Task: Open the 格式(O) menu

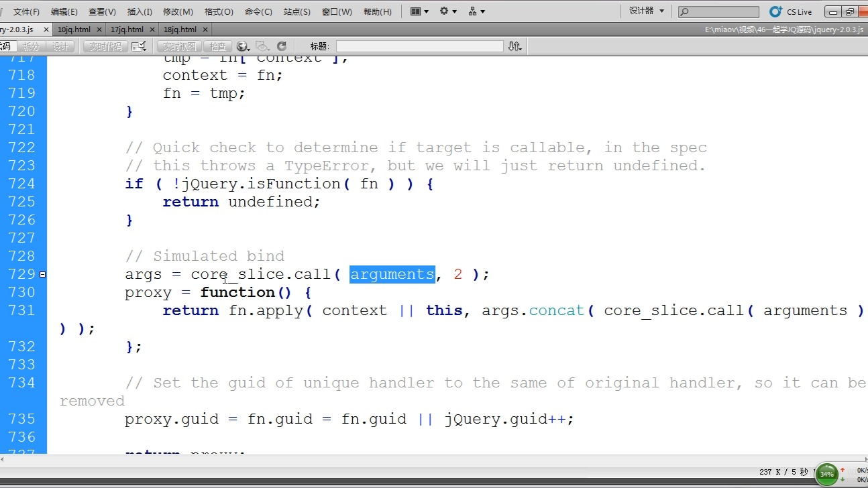Action: pos(219,11)
